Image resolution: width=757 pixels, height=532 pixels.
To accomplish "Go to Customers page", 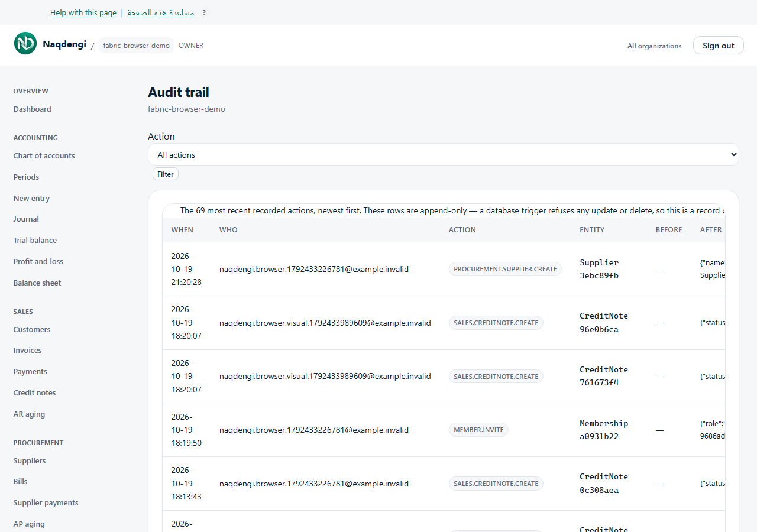I will tap(32, 330).
